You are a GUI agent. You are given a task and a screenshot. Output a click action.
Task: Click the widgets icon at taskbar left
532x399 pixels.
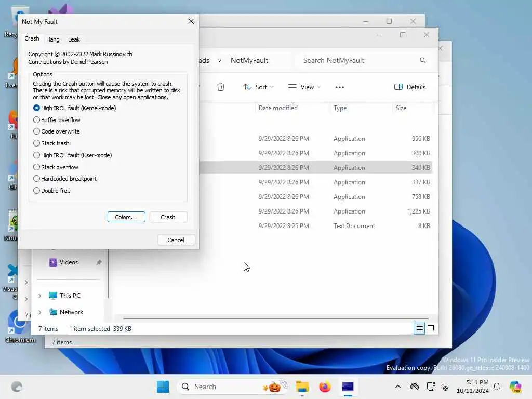(x=17, y=387)
